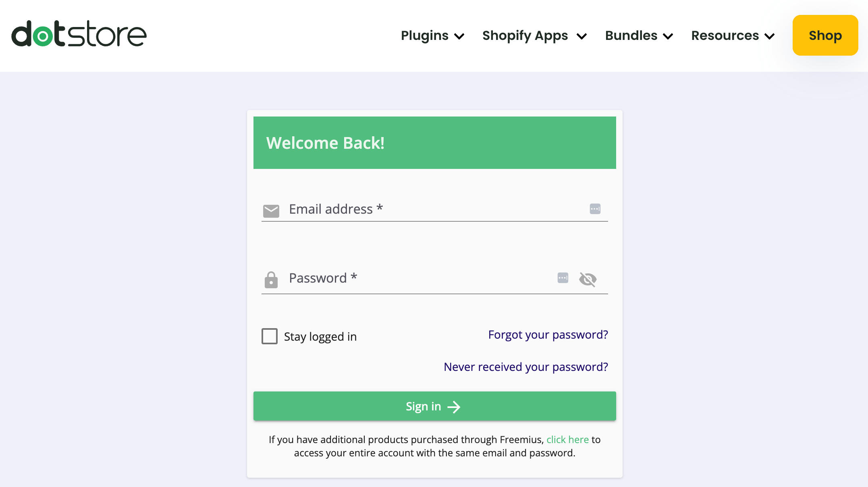The image size is (868, 487).
Task: Click the arrow icon inside Sign in button
Action: tap(455, 407)
